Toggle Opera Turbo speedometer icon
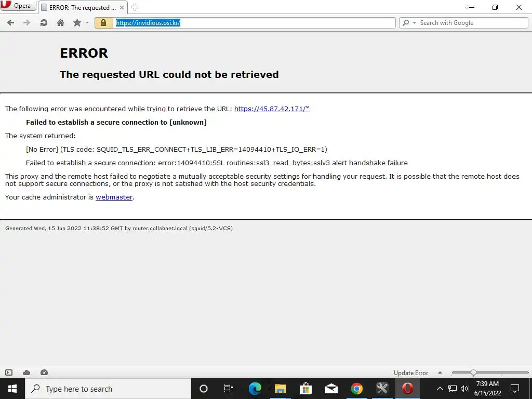 [44, 373]
